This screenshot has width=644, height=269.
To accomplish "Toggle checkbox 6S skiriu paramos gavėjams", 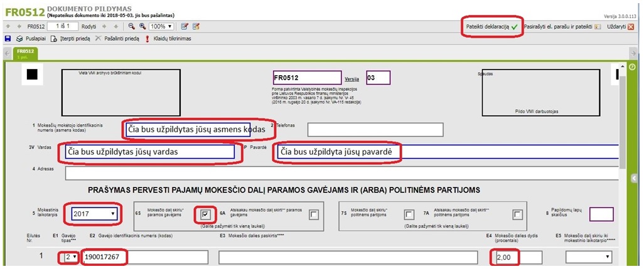I will point(206,214).
